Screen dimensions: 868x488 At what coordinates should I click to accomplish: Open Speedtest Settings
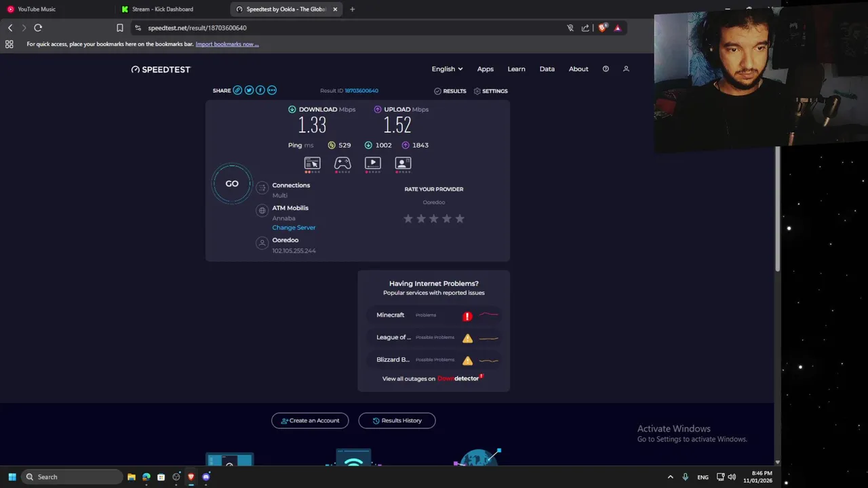click(x=491, y=91)
